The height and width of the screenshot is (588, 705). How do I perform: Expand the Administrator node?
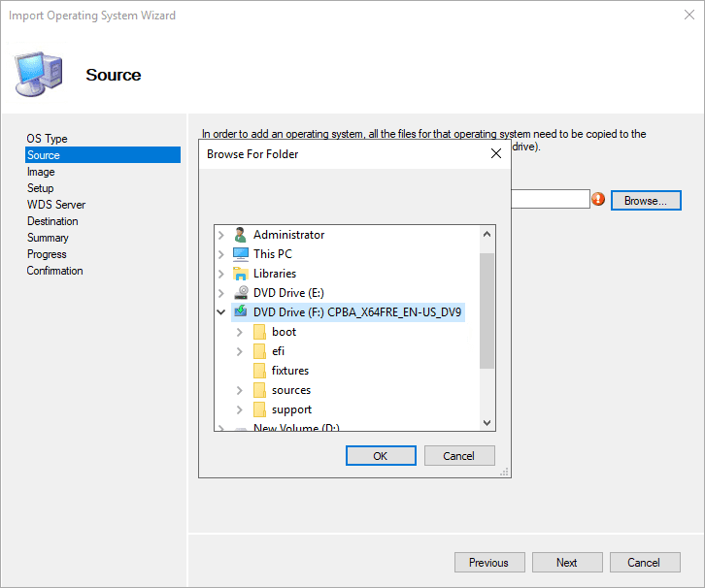(220, 235)
